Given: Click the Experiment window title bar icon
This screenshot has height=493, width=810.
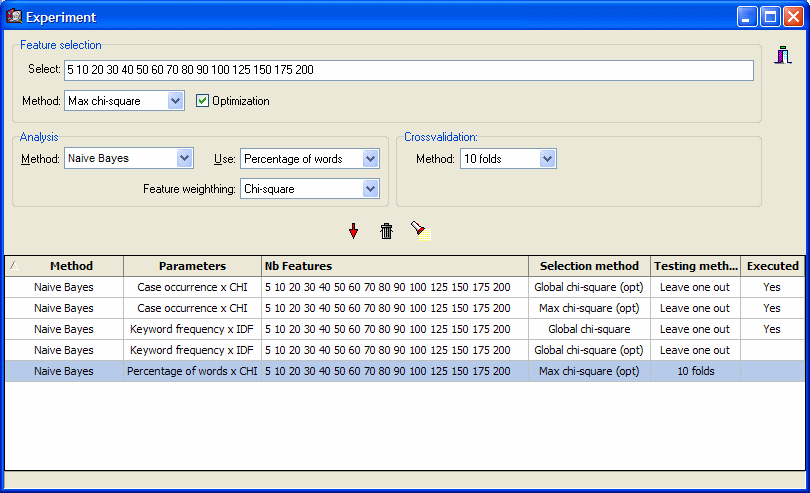Looking at the screenshot, I should 14,16.
